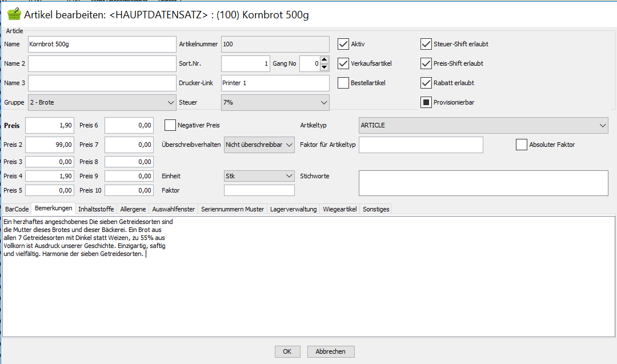
Task: Open the Lagerverwaltung tab
Action: pos(293,209)
